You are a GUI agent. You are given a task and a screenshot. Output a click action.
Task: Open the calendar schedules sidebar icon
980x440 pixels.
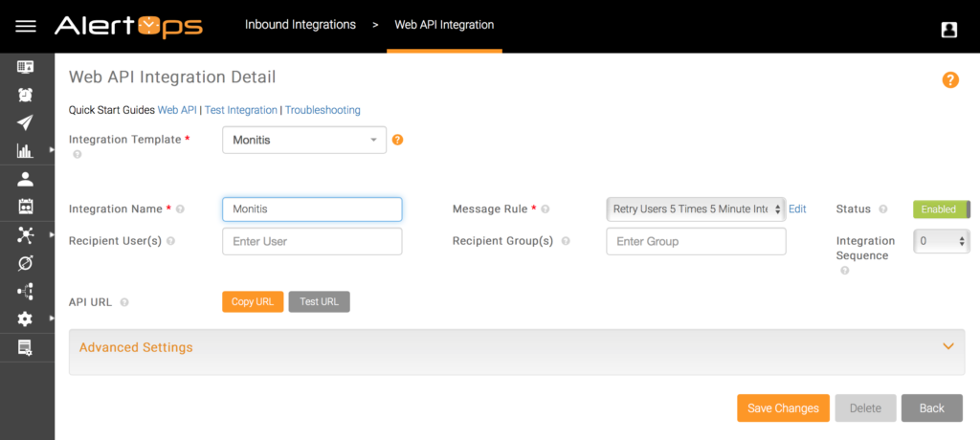click(25, 207)
